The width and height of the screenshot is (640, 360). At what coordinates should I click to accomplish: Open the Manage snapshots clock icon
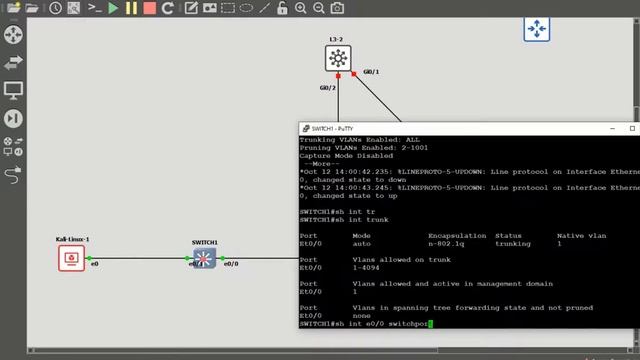point(56,8)
